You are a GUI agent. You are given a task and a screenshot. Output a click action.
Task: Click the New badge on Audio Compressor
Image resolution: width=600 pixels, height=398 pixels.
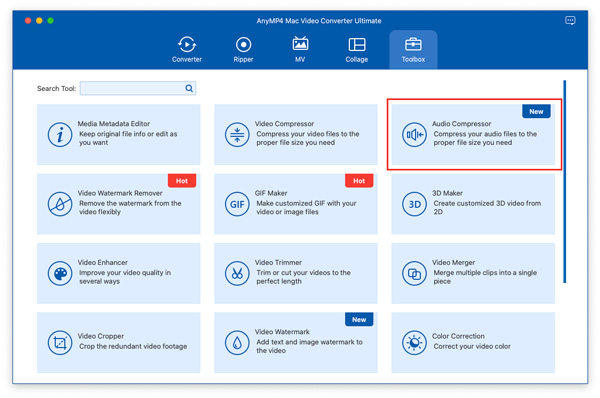click(x=536, y=111)
